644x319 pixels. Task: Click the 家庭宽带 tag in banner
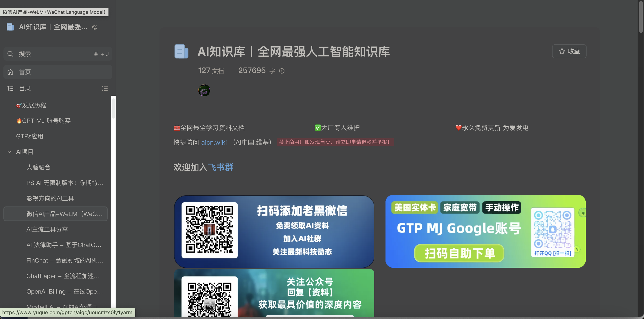coord(460,208)
